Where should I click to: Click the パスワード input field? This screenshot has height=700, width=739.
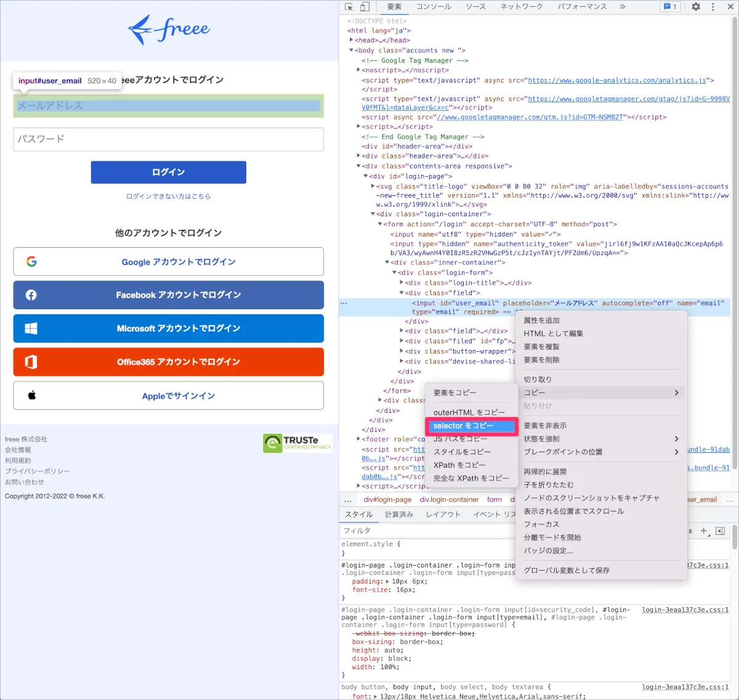point(168,139)
